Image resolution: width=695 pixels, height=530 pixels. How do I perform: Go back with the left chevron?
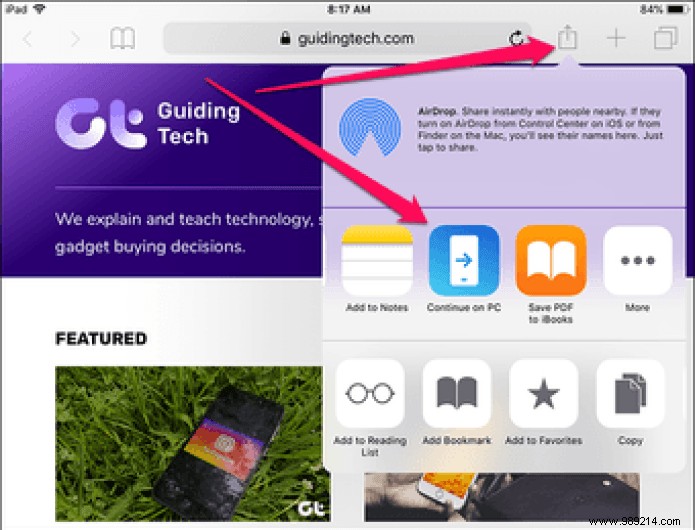27,39
